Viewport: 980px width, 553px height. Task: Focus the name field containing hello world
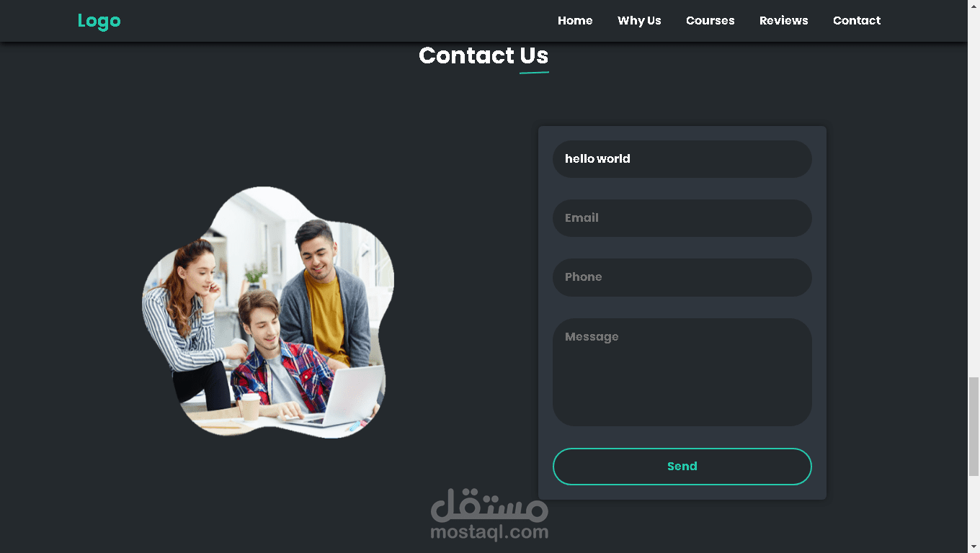(x=682, y=159)
